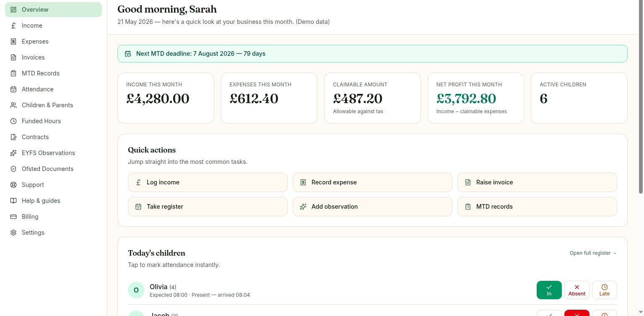
Task: Click the page vertical scrollbar
Action: coord(641,96)
